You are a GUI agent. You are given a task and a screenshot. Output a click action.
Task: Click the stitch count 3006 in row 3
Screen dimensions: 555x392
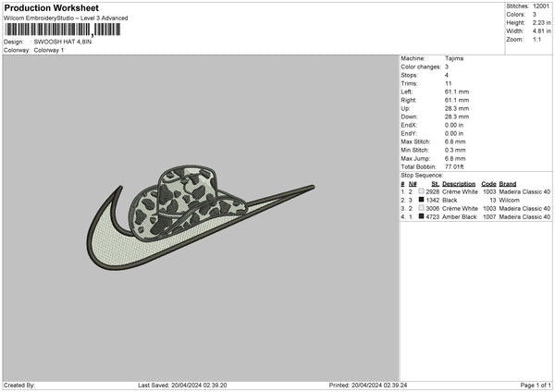[x=433, y=208]
